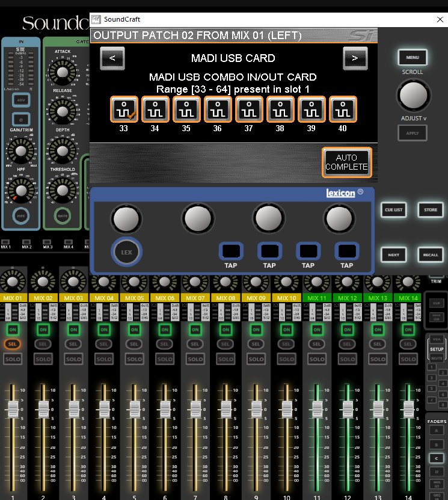
Task: Toggle ON button for MIX 11
Action: point(317,330)
